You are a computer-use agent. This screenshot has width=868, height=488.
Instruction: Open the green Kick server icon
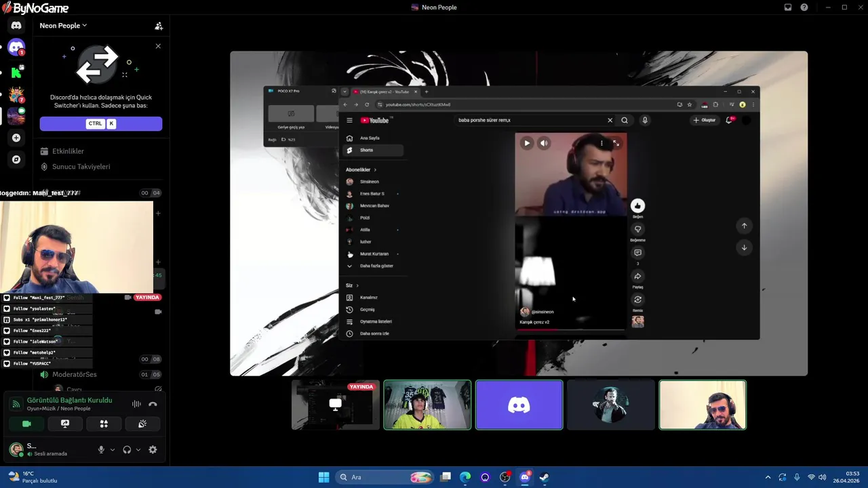click(16, 71)
